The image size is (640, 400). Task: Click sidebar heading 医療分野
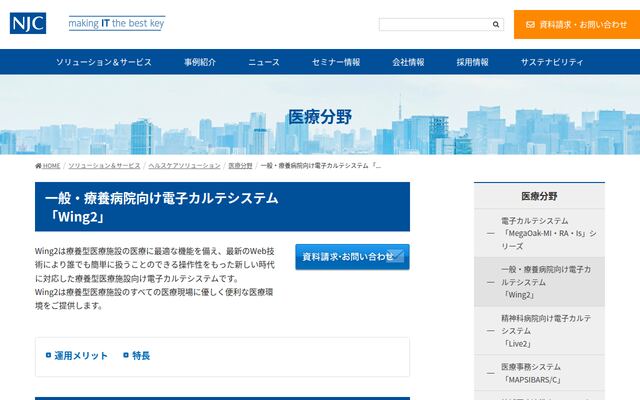point(539,196)
